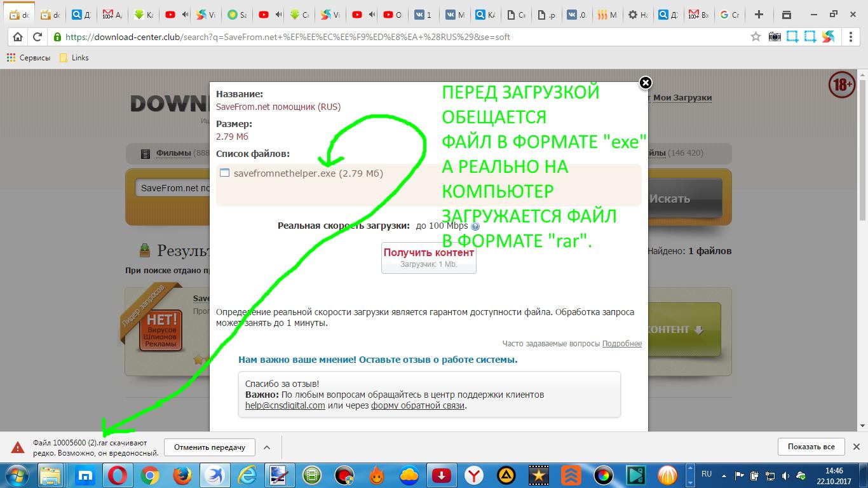Screen dimensions: 868x488
Task: Open the Сервисы apps shortcut
Action: pos(29,58)
